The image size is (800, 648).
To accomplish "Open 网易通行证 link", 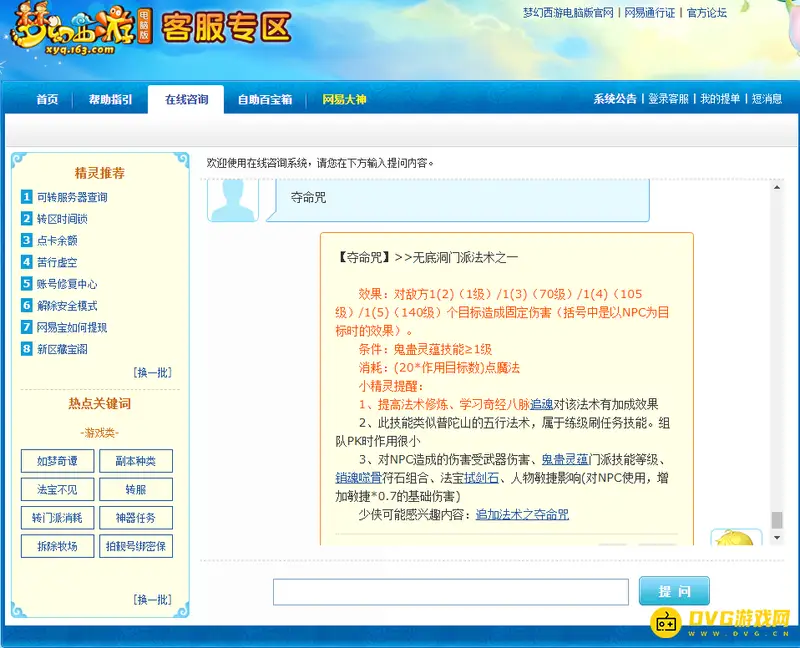I will (x=649, y=13).
